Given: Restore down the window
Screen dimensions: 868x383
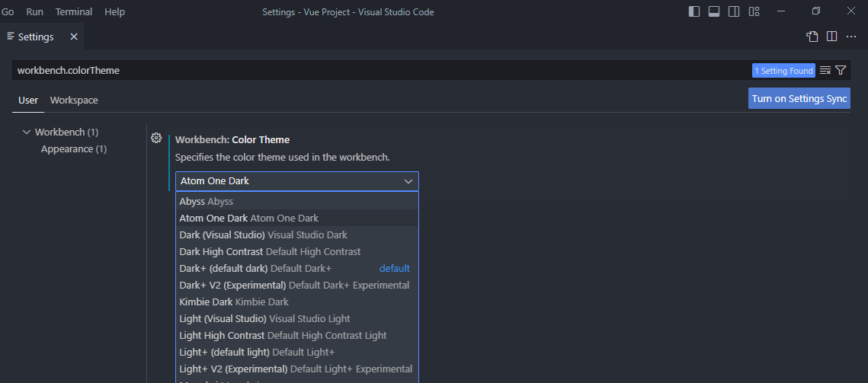Looking at the screenshot, I should [816, 11].
